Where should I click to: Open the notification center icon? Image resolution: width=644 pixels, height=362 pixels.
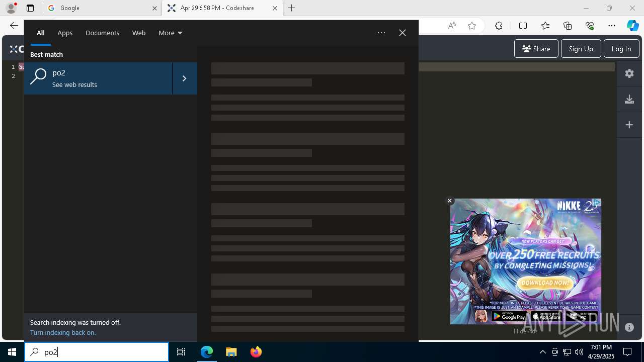(627, 352)
